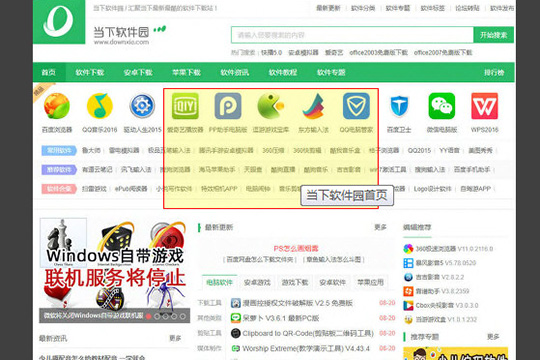This screenshot has height=360, width=540.
Task: Open the 百度卫士 blue shield icon
Action: pos(399,106)
